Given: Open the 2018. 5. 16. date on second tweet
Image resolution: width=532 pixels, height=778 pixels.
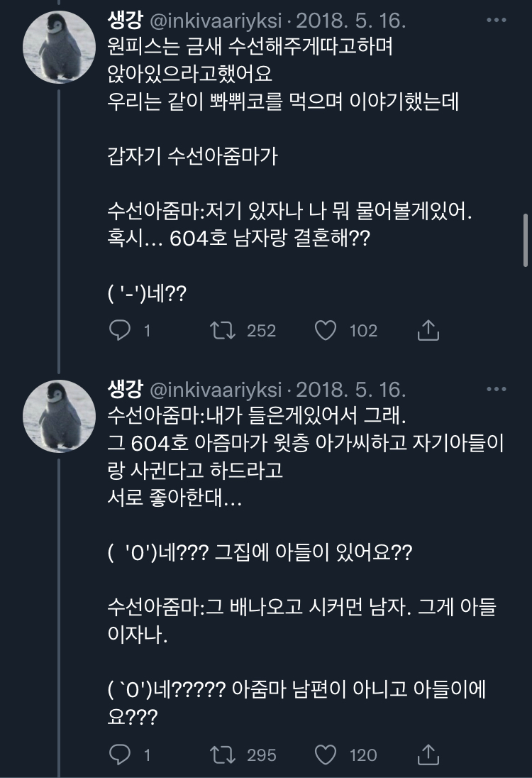Looking at the screenshot, I should click(x=350, y=389).
